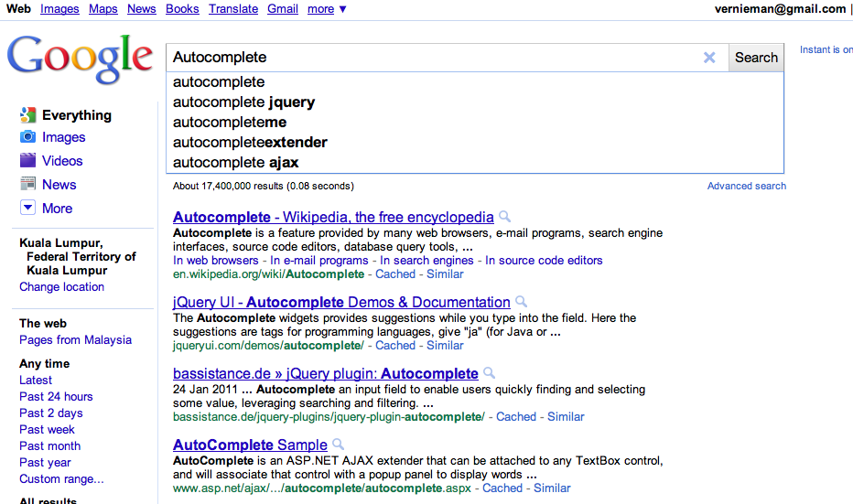Open Translate in the top navigation bar

tap(233, 9)
